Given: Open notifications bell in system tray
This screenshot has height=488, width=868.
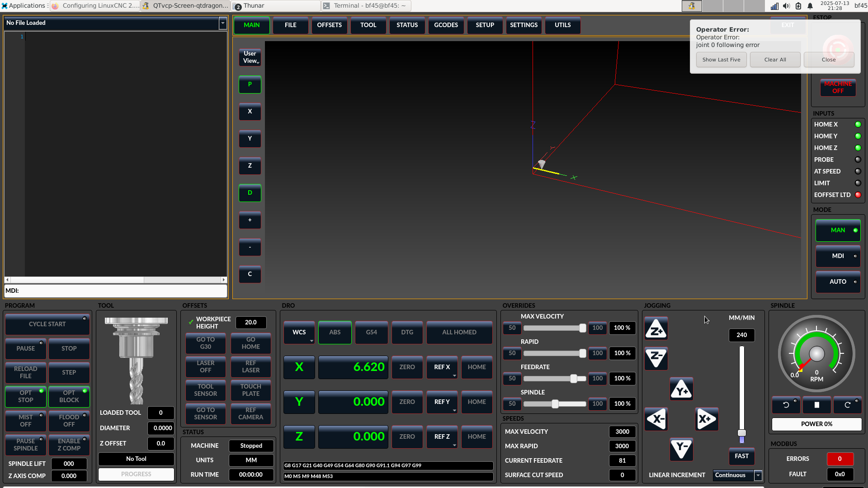Looking at the screenshot, I should tap(810, 6).
